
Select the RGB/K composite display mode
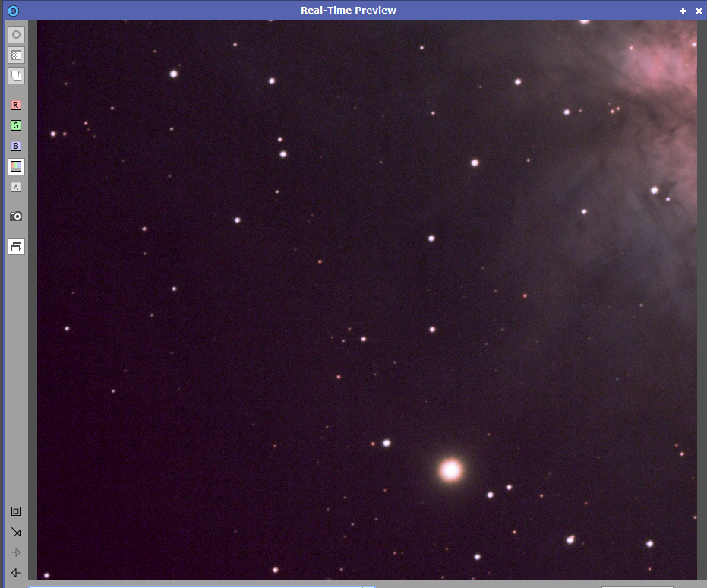tap(16, 166)
